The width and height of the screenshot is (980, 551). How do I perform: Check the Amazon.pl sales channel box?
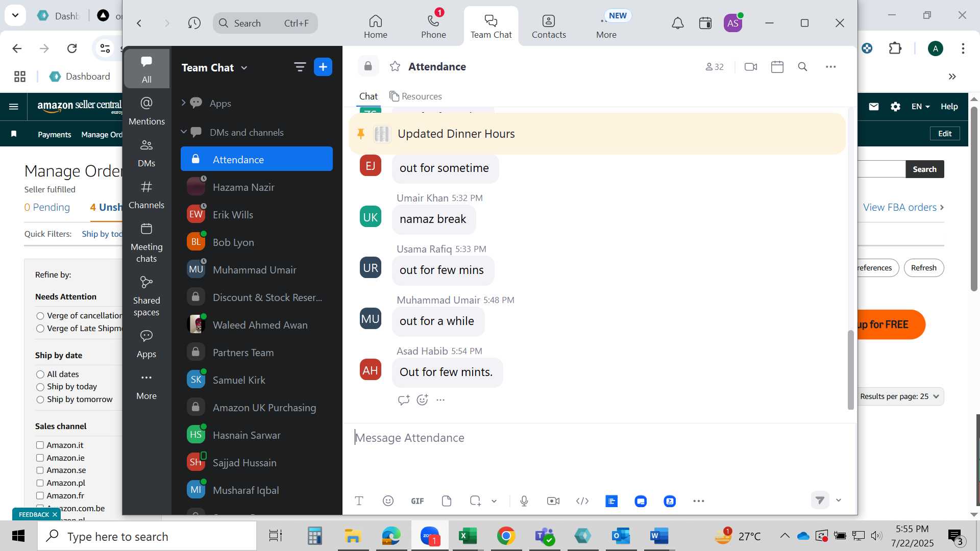click(x=40, y=483)
